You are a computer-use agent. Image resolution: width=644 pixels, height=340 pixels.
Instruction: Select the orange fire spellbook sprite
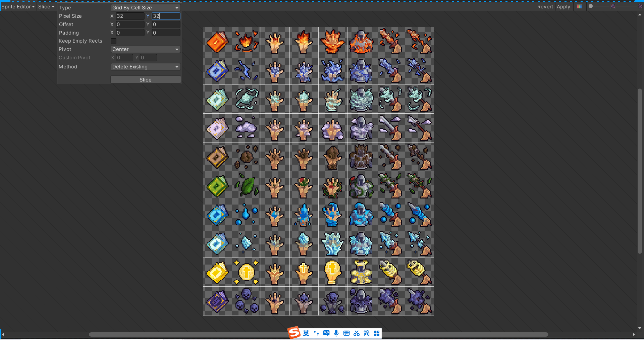(217, 42)
